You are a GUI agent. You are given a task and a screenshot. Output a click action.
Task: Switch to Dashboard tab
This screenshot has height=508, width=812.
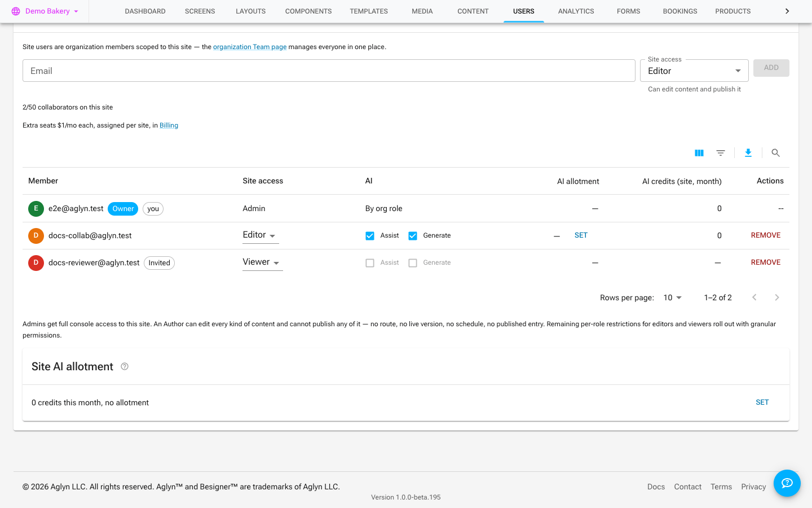(x=145, y=11)
